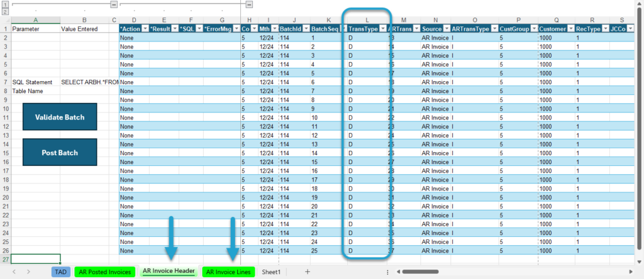Click the horizontal scrollbar right arrow
The width and height of the screenshot is (644, 279).
pos(631,271)
